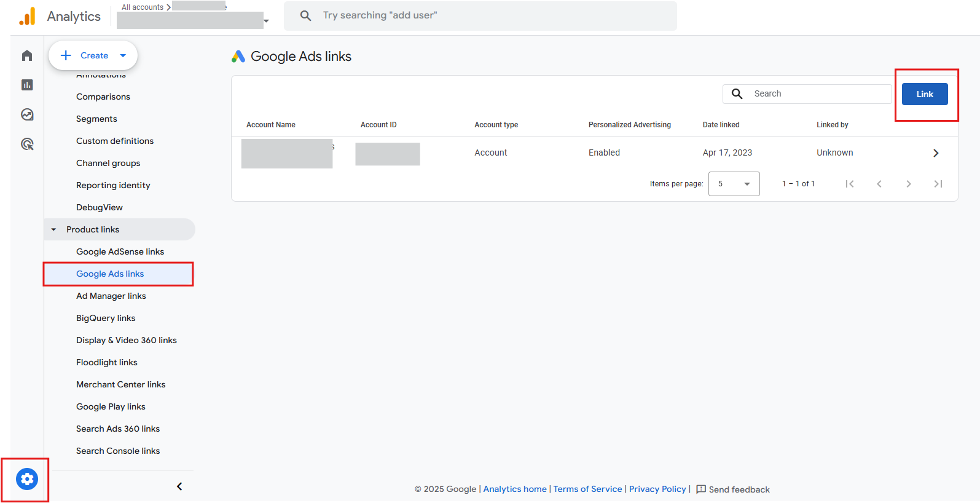Screen dimensions: 980x503
Task: Open the Advertising icon in left rail
Action: pyautogui.click(x=27, y=144)
